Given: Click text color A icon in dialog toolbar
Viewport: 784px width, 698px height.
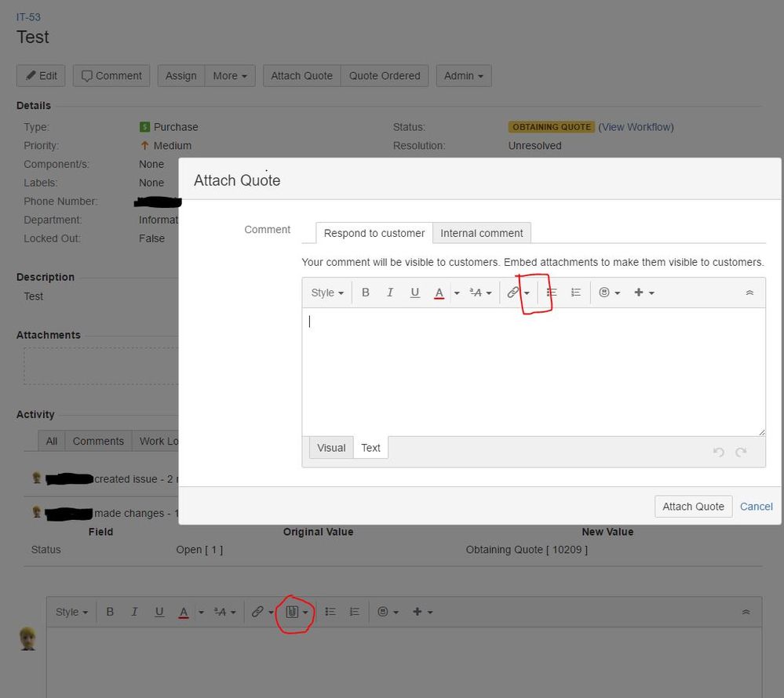Looking at the screenshot, I should (x=439, y=293).
